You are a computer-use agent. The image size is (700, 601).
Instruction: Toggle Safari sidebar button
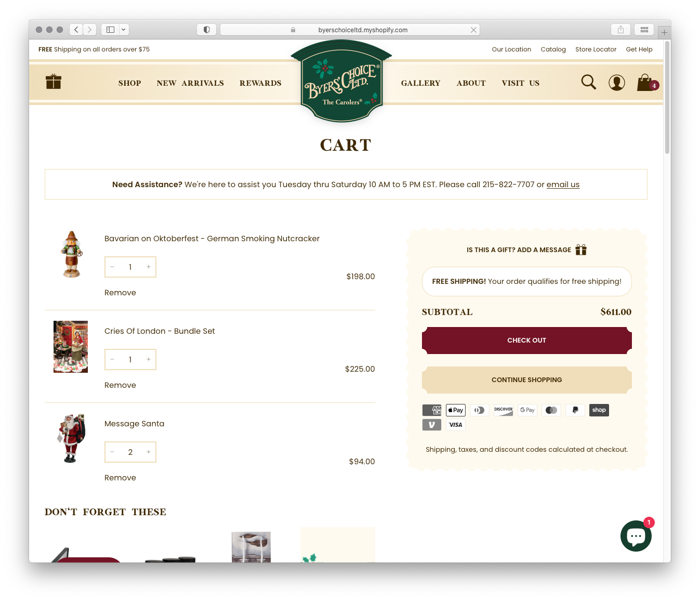click(x=110, y=30)
